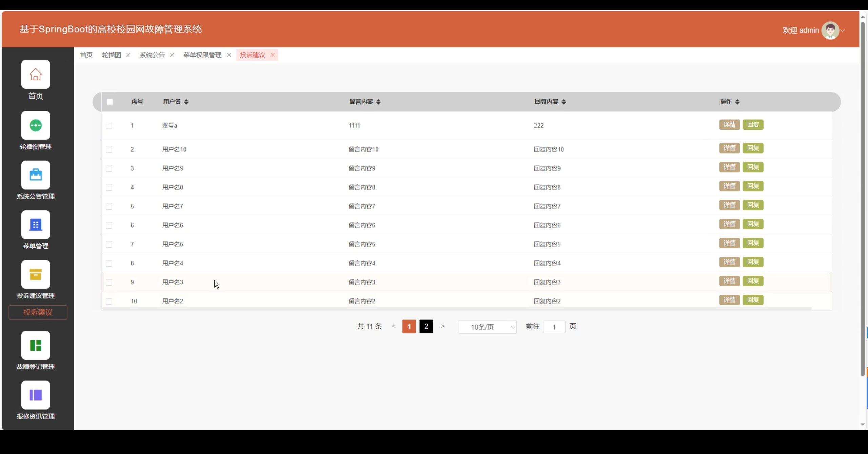Switch to the 系统公告 tab
The height and width of the screenshot is (454, 868).
pyautogui.click(x=152, y=55)
